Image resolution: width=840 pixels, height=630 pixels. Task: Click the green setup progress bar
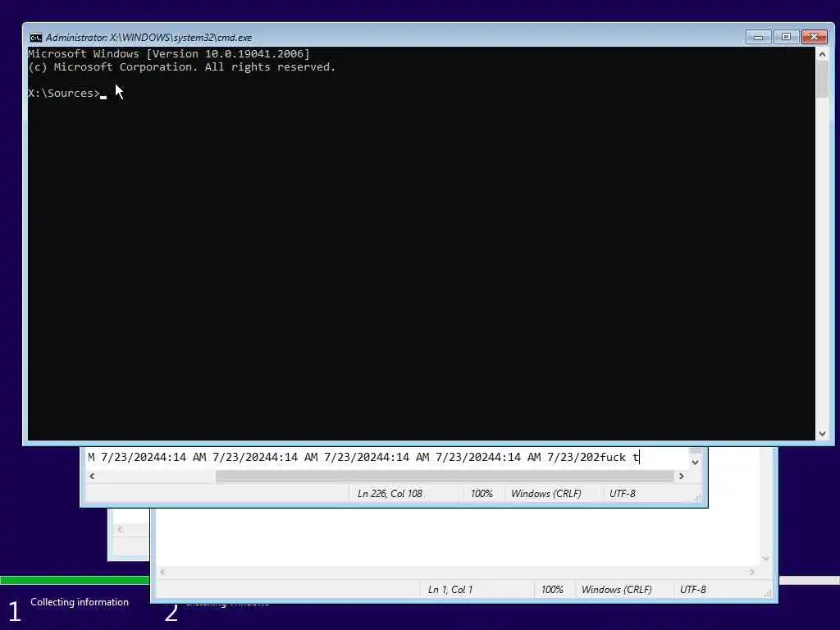tap(75, 580)
